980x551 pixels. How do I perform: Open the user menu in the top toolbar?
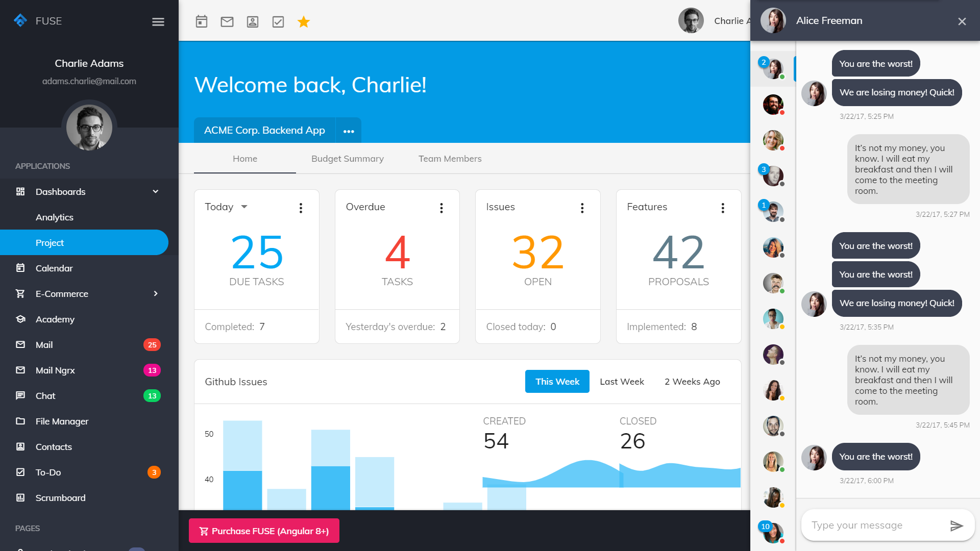click(x=714, y=21)
